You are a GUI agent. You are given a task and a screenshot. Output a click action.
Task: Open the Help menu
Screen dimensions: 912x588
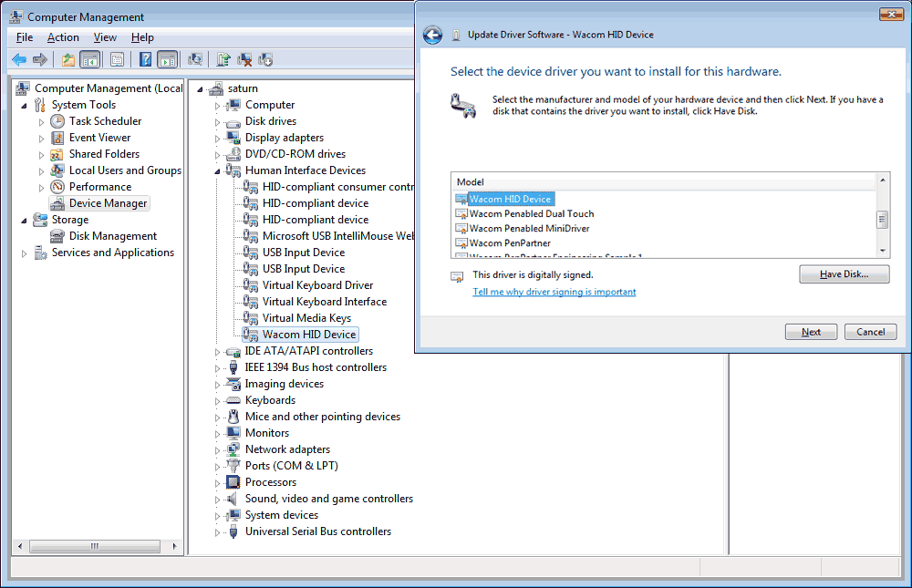142,37
